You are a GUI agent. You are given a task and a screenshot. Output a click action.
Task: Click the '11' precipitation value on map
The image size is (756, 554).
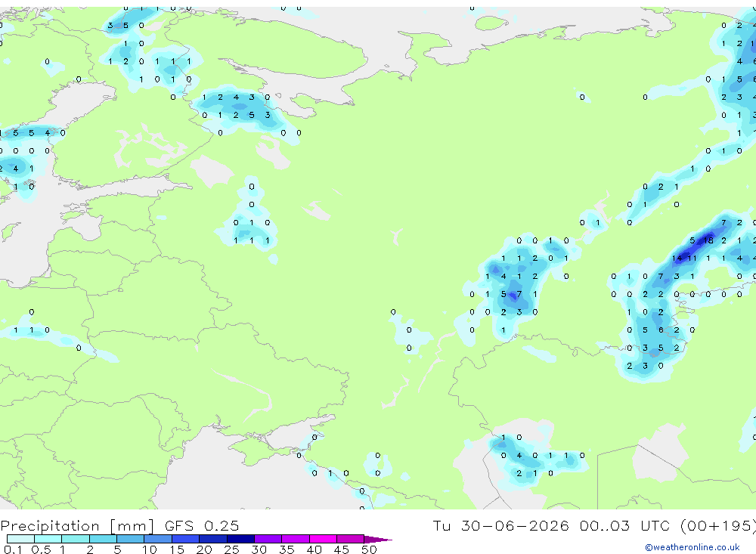[x=692, y=258]
